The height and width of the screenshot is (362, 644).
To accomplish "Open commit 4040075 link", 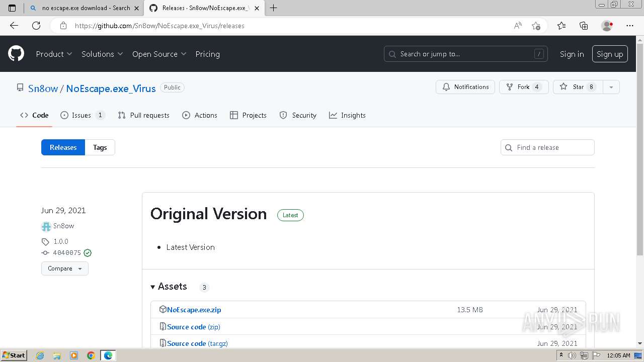I will tap(67, 253).
